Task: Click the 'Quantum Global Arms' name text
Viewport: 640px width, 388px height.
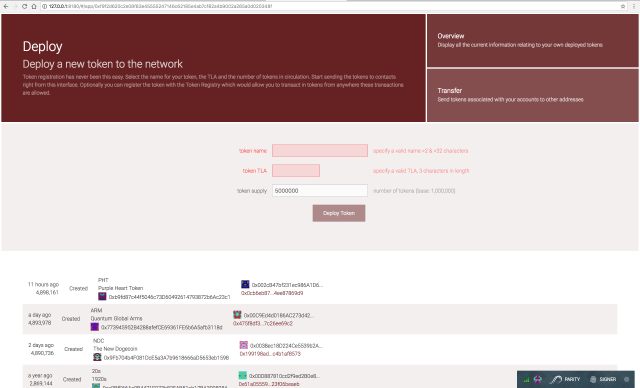Action: [x=116, y=318]
